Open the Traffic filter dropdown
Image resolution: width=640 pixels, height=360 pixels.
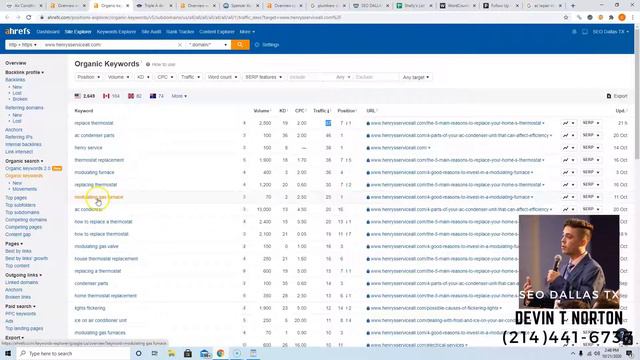point(190,77)
